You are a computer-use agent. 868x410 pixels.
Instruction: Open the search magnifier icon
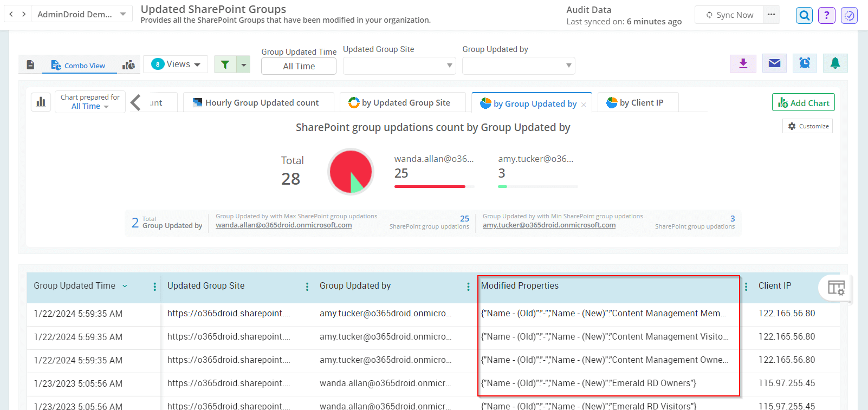(x=805, y=15)
